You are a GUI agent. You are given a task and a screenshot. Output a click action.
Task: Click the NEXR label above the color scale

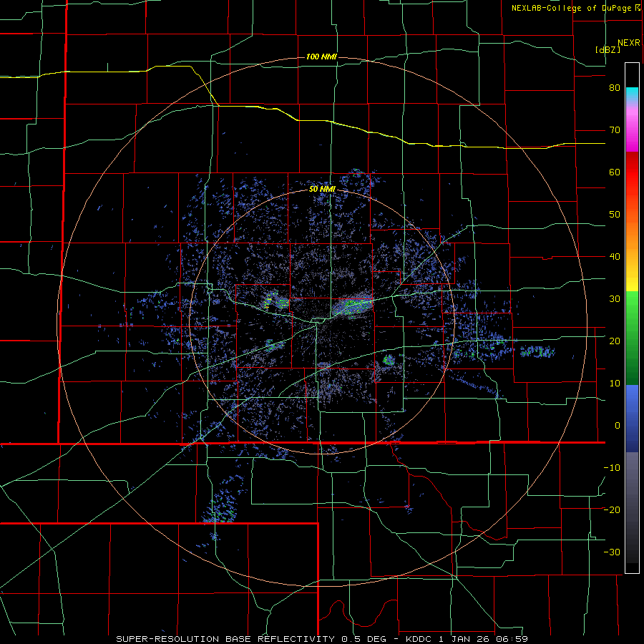click(629, 43)
